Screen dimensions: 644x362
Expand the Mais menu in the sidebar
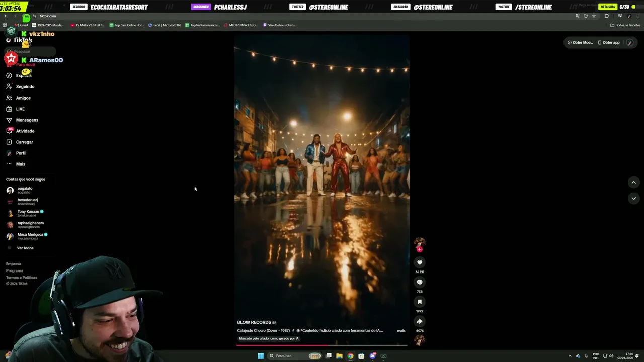pyautogui.click(x=16, y=164)
